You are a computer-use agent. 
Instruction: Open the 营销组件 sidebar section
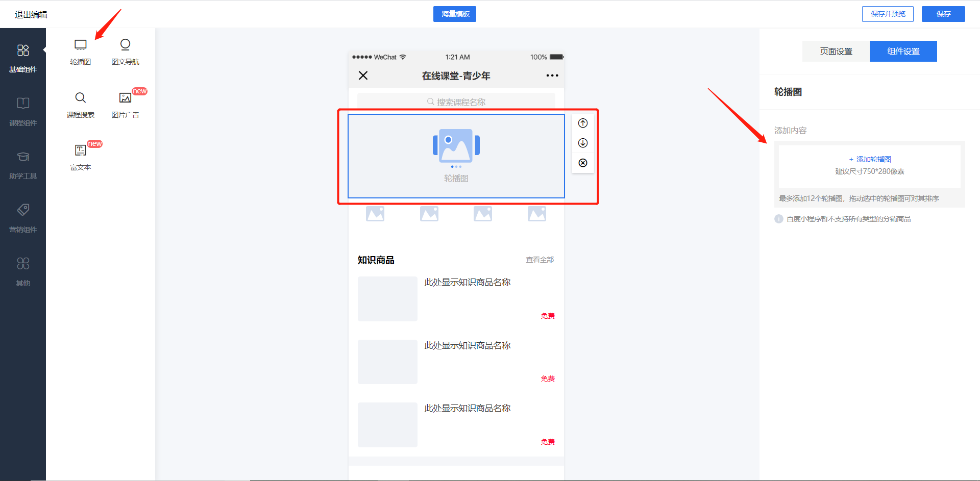tap(23, 218)
